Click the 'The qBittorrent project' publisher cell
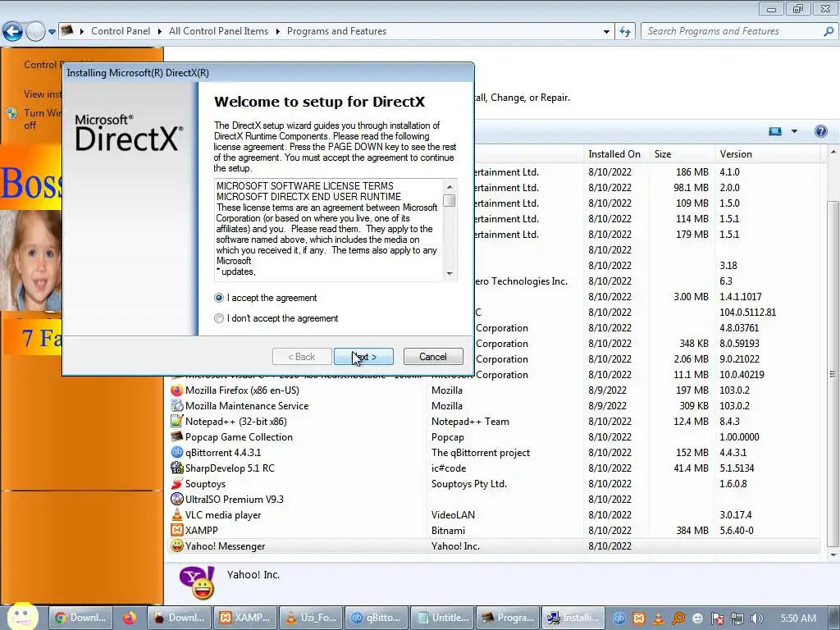Viewport: 840px width, 630px height. 481,453
